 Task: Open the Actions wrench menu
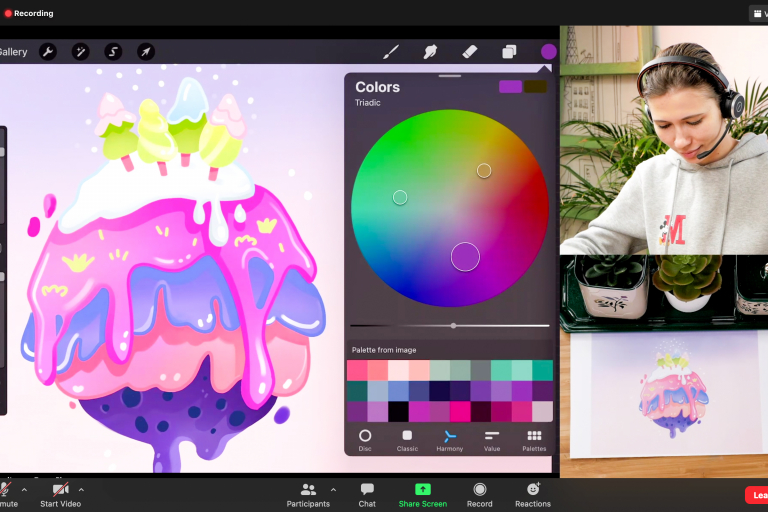click(x=47, y=51)
